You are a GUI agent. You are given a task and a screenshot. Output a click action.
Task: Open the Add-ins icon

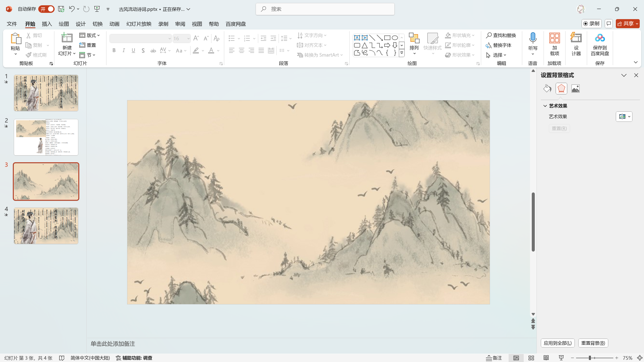[x=554, y=38]
